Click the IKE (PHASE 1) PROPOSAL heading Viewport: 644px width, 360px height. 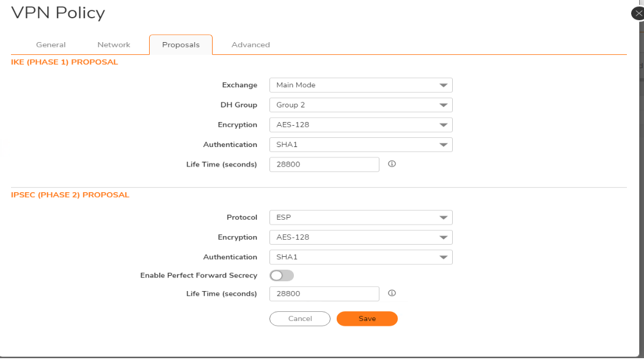(65, 62)
